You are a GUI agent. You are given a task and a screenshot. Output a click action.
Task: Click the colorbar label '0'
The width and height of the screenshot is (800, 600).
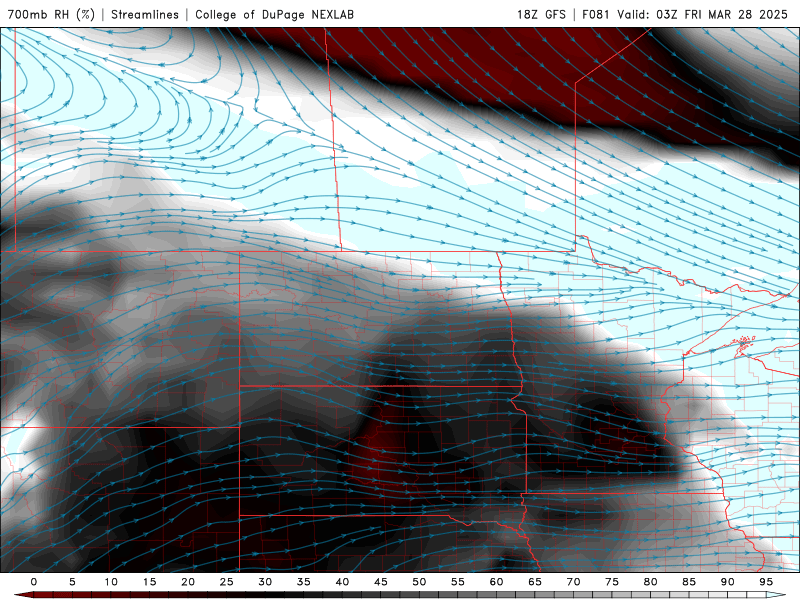coord(34,582)
